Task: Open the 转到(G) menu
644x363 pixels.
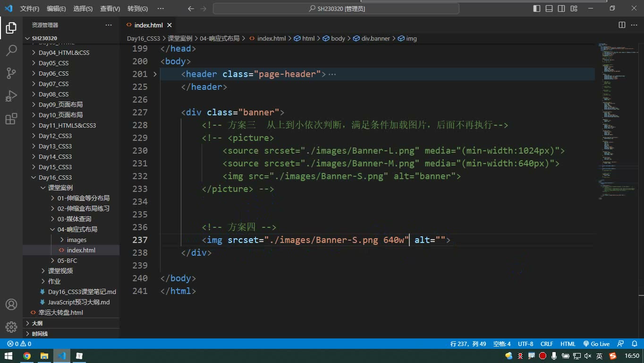Action: coord(137,9)
